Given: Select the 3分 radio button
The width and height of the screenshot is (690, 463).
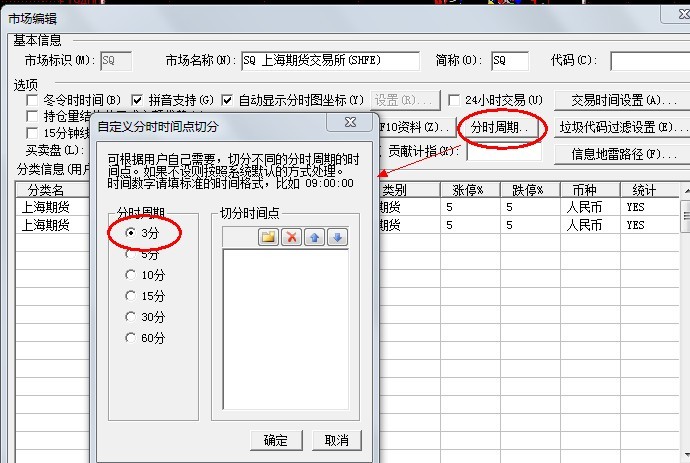Looking at the screenshot, I should (x=130, y=232).
